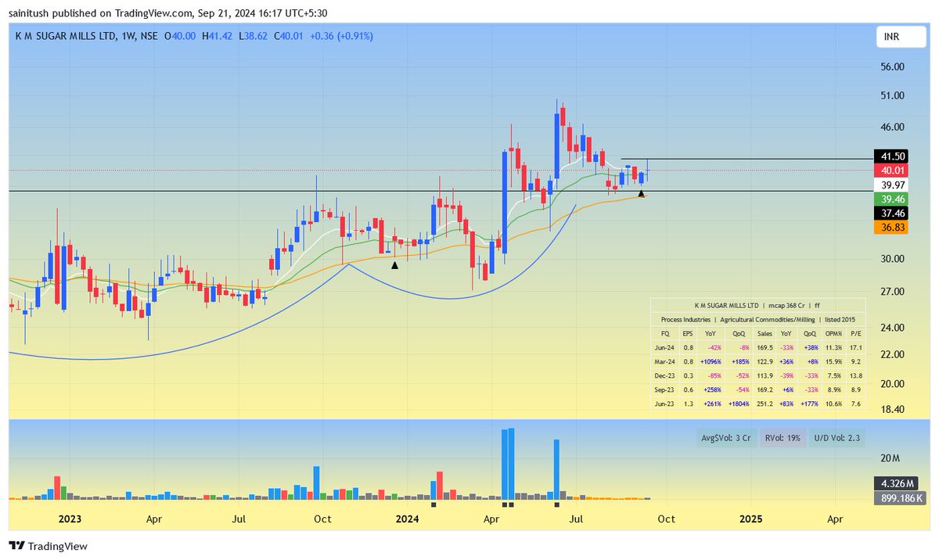Click the AvgSVol: 3 Cr badge
Viewport: 939px width, 560px height.
(x=725, y=439)
